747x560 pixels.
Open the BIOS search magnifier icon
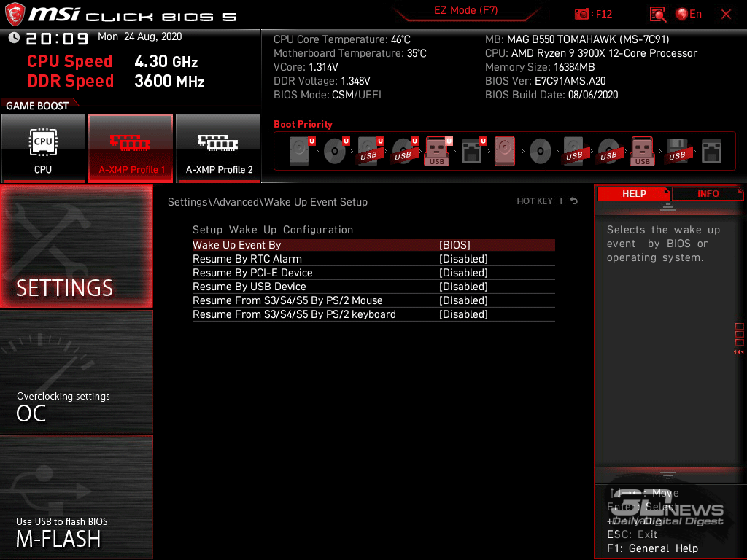pos(658,15)
